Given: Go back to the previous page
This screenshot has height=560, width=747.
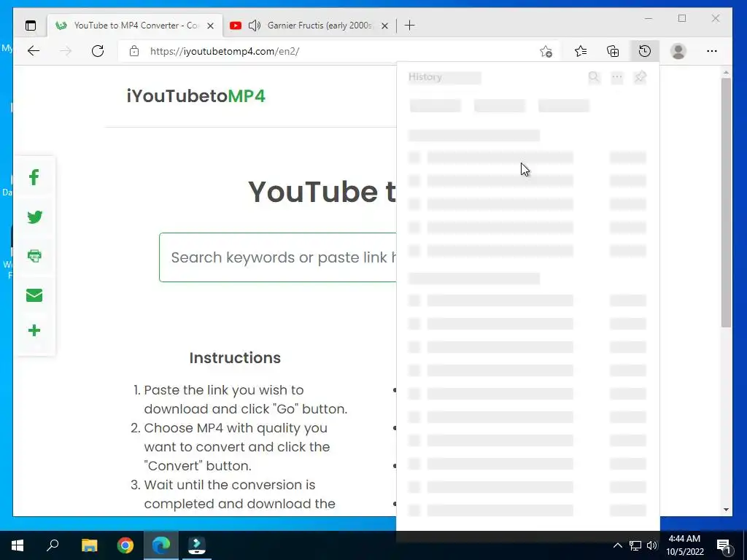Looking at the screenshot, I should click(x=34, y=51).
